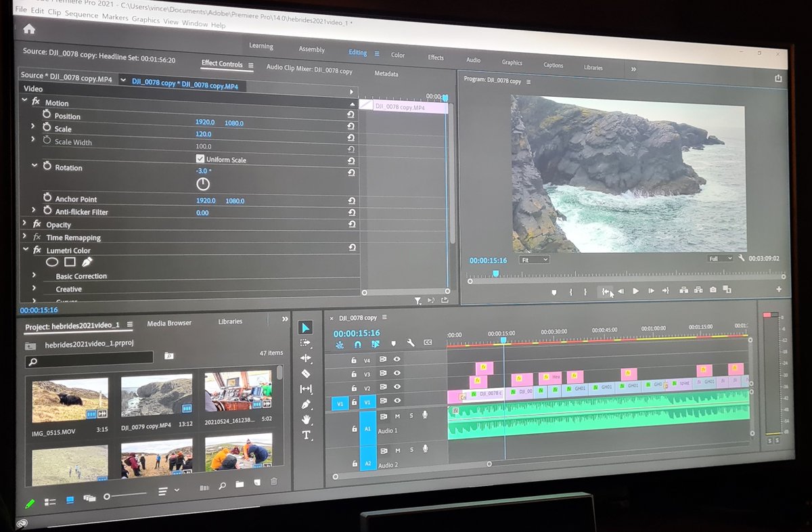Toggle visibility eye of track V4
This screenshot has width=812, height=532.
point(397,360)
